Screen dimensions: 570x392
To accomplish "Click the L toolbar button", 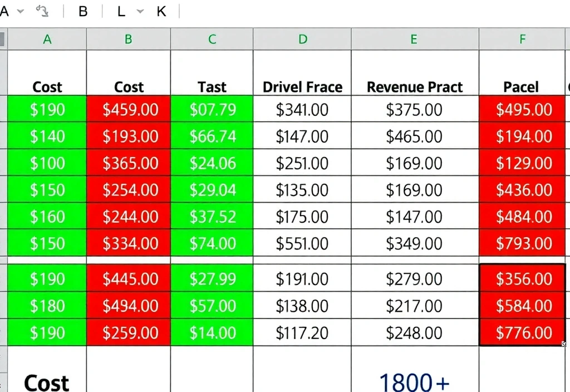I will tap(121, 11).
